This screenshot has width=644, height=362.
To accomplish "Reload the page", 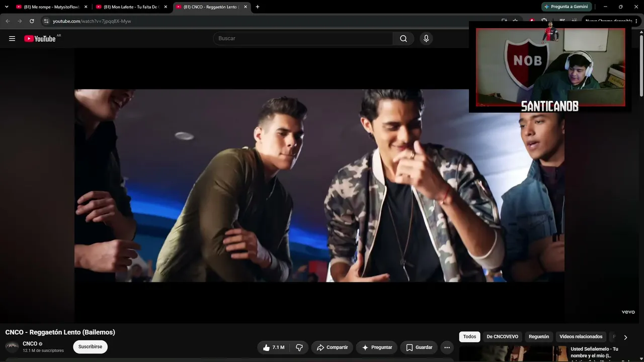I will (32, 21).
